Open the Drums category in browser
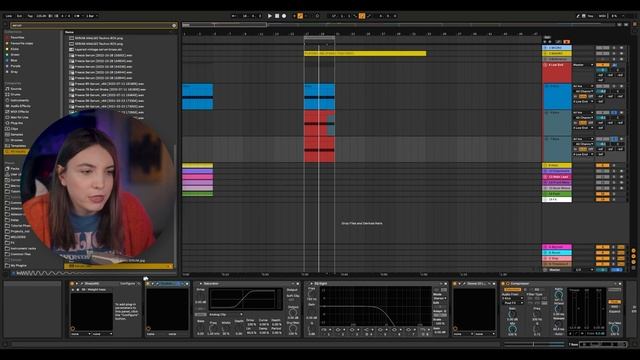The image size is (640, 360). click(x=15, y=94)
